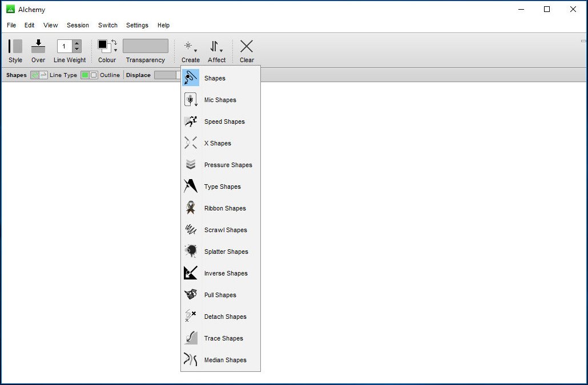The height and width of the screenshot is (385, 588).
Task: Choose the Pressure Shapes layered icon
Action: 191,164
